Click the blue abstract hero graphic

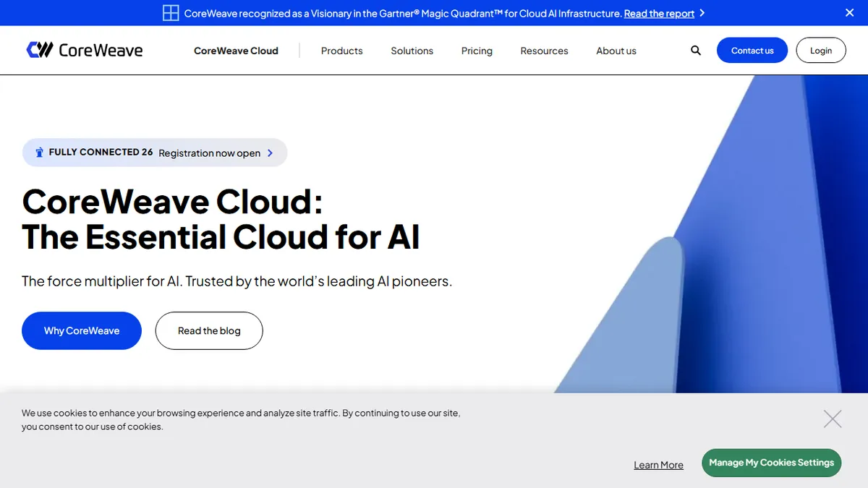pyautogui.click(x=712, y=234)
